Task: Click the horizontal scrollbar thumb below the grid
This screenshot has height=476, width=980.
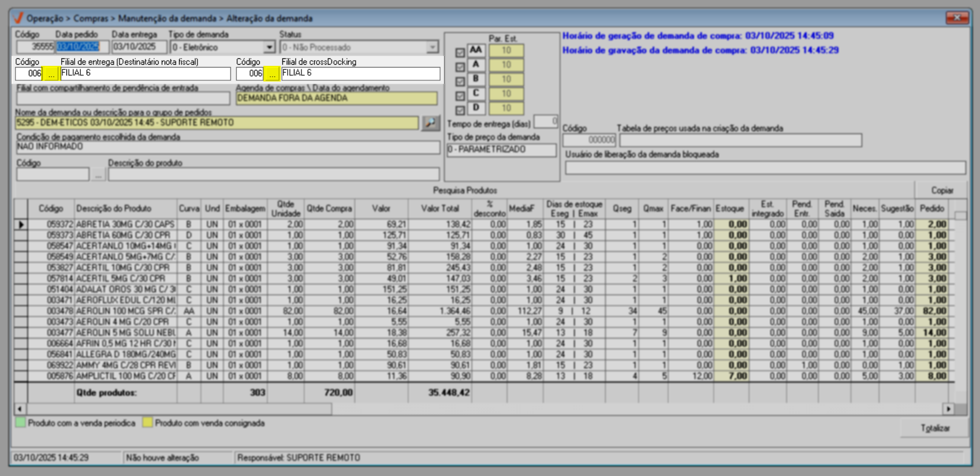Action: coord(179,409)
